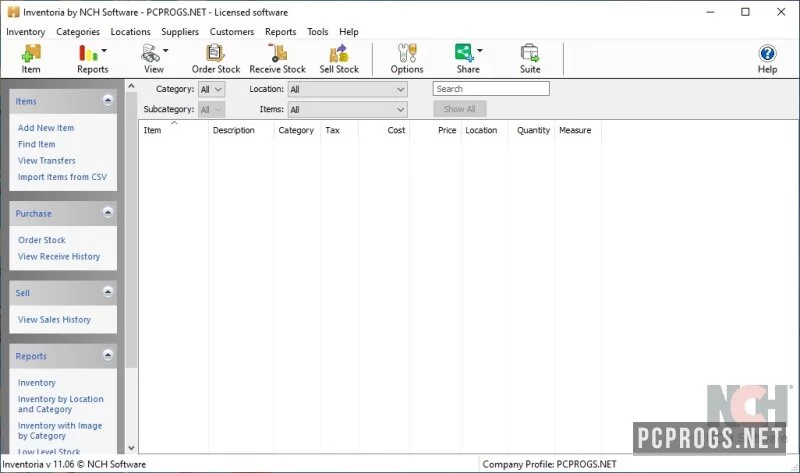This screenshot has width=800, height=473.
Task: Click the Show All button
Action: pyautogui.click(x=460, y=109)
